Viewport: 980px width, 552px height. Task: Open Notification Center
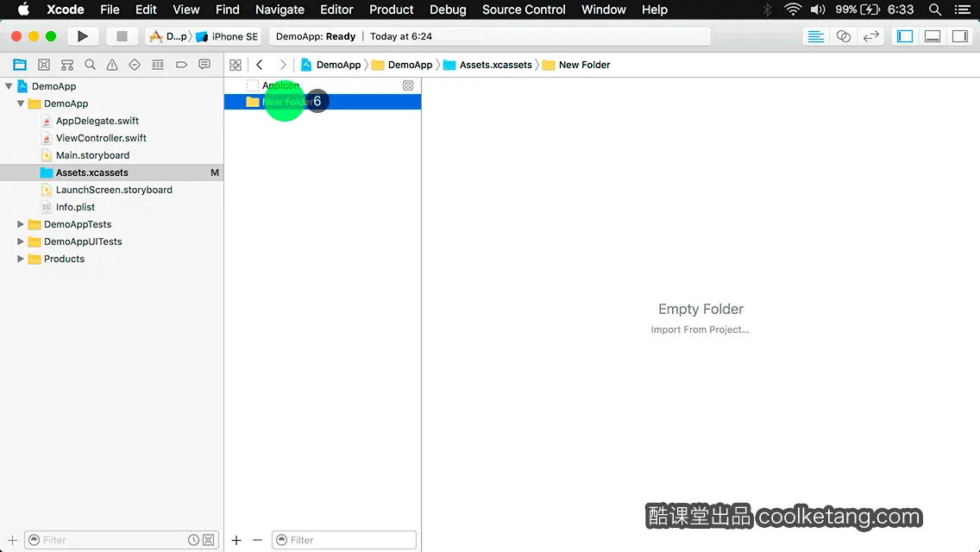click(x=963, y=9)
